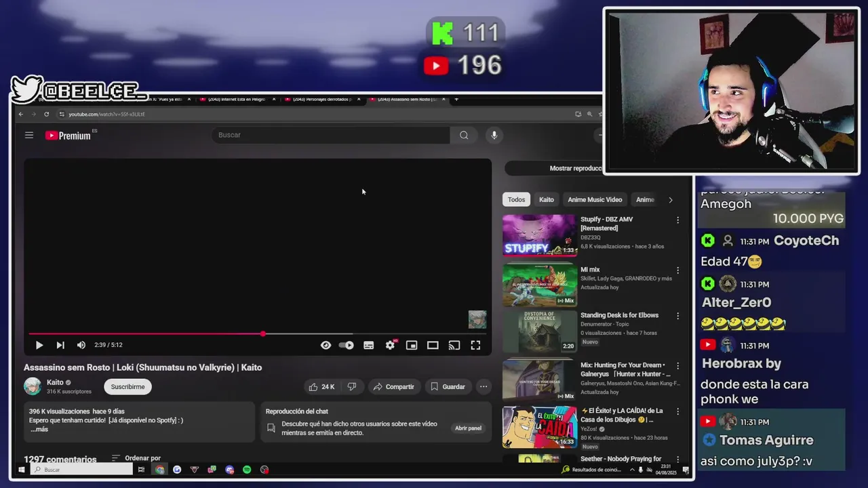Image resolution: width=868 pixels, height=488 pixels.
Task: Open the video settings gear
Action: coord(390,345)
